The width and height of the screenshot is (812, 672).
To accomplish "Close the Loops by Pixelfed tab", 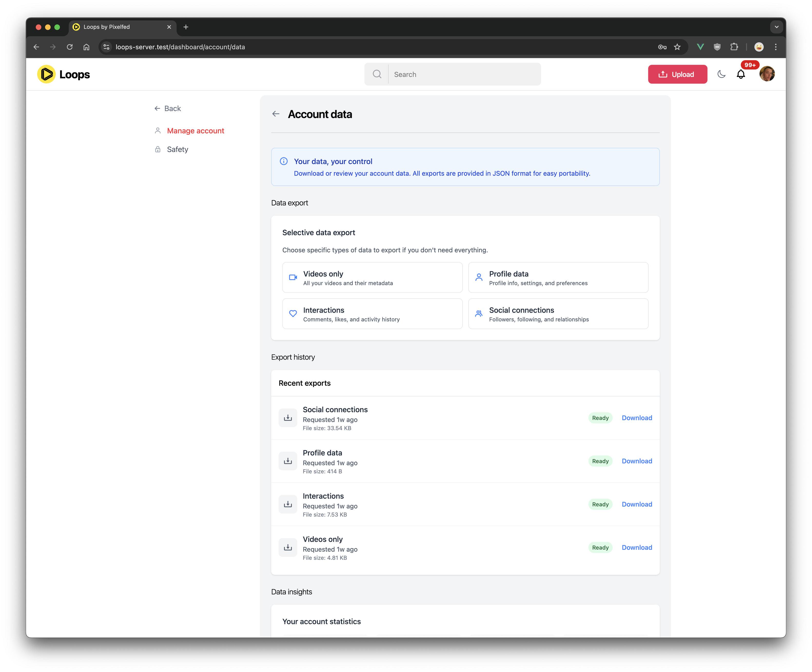I will click(x=169, y=27).
